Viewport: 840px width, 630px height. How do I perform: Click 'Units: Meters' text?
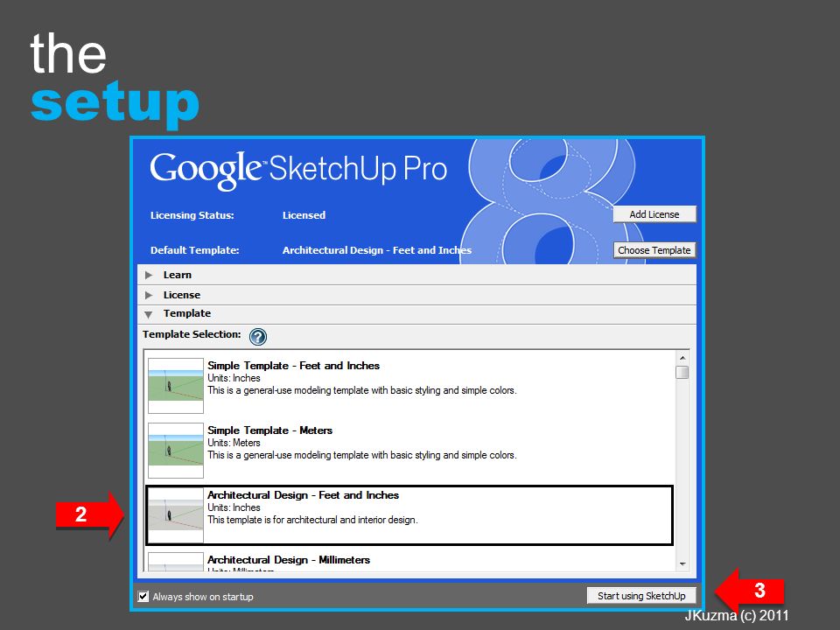[234, 443]
